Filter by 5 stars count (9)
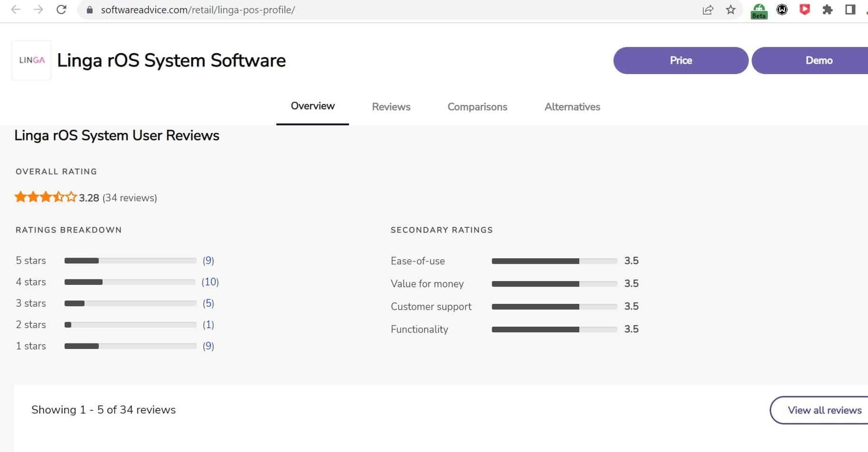Viewport: 868px width, 452px height. pos(208,261)
